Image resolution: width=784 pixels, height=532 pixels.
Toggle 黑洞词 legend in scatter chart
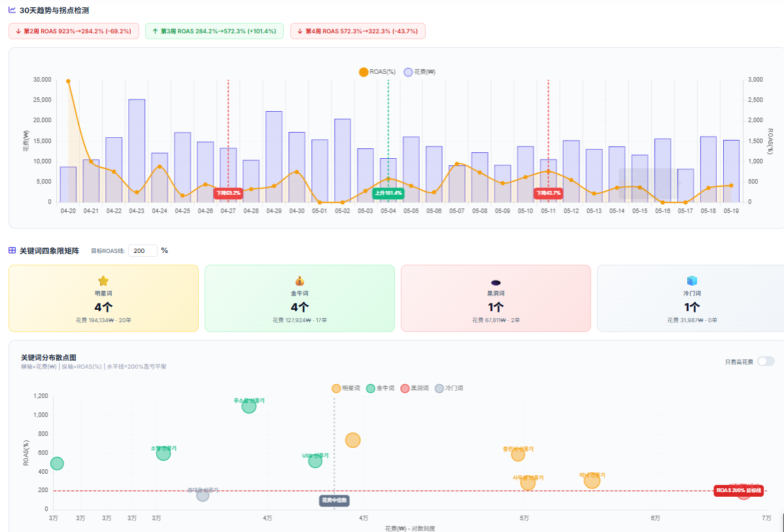point(415,388)
